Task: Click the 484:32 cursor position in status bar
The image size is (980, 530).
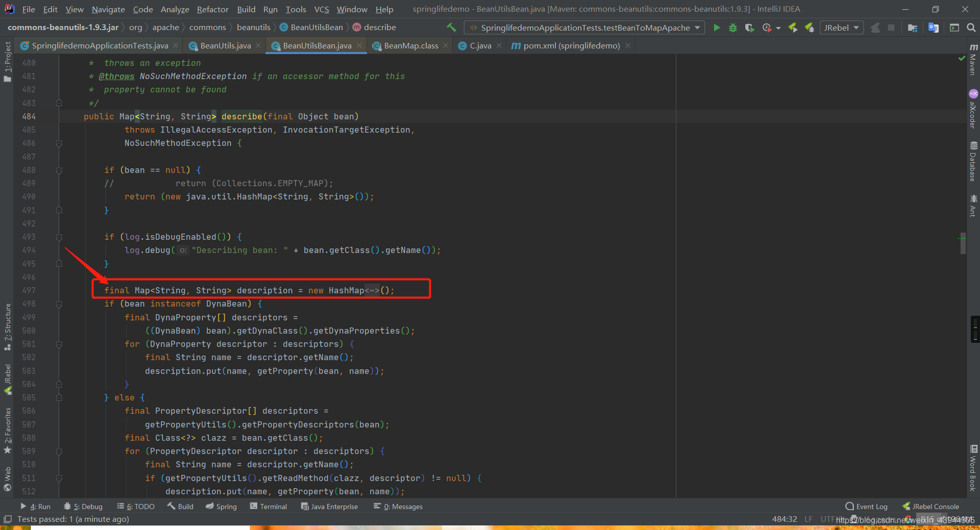Action: point(785,519)
